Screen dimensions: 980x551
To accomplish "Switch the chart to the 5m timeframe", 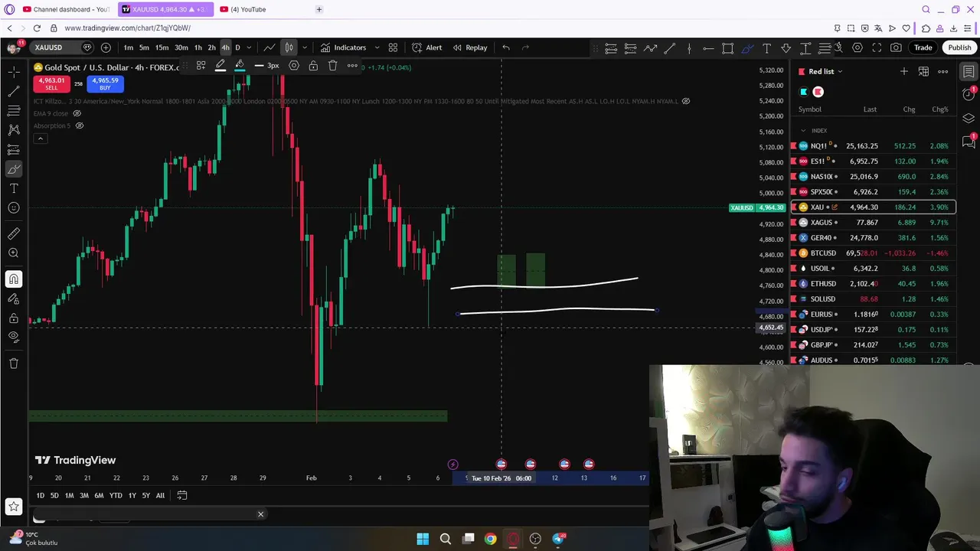I will point(144,47).
